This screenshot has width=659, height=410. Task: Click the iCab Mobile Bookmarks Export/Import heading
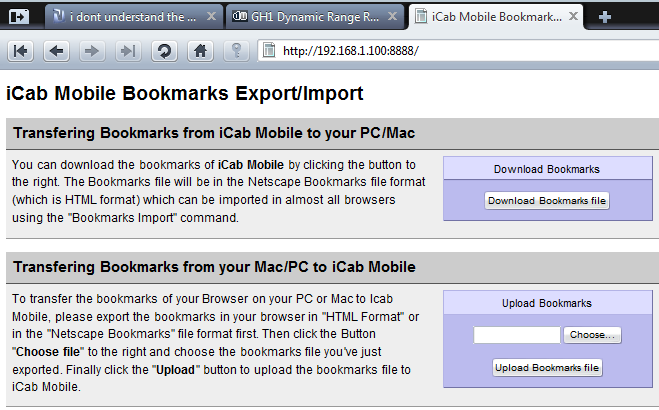pos(185,93)
